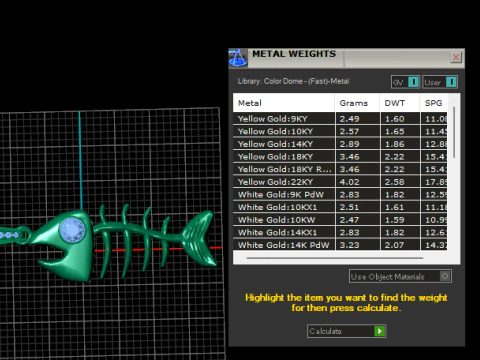
Task: Select the White Gold:14KX1 row
Action: [x=340, y=233]
